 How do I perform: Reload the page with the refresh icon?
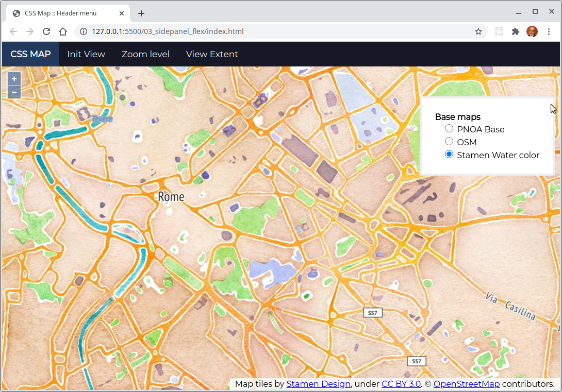(46, 31)
